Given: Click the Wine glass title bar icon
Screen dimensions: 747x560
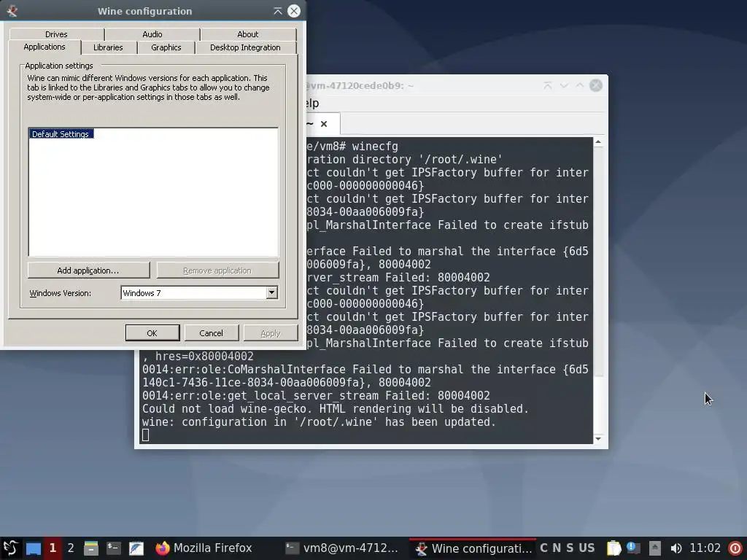Looking at the screenshot, I should (x=12, y=11).
